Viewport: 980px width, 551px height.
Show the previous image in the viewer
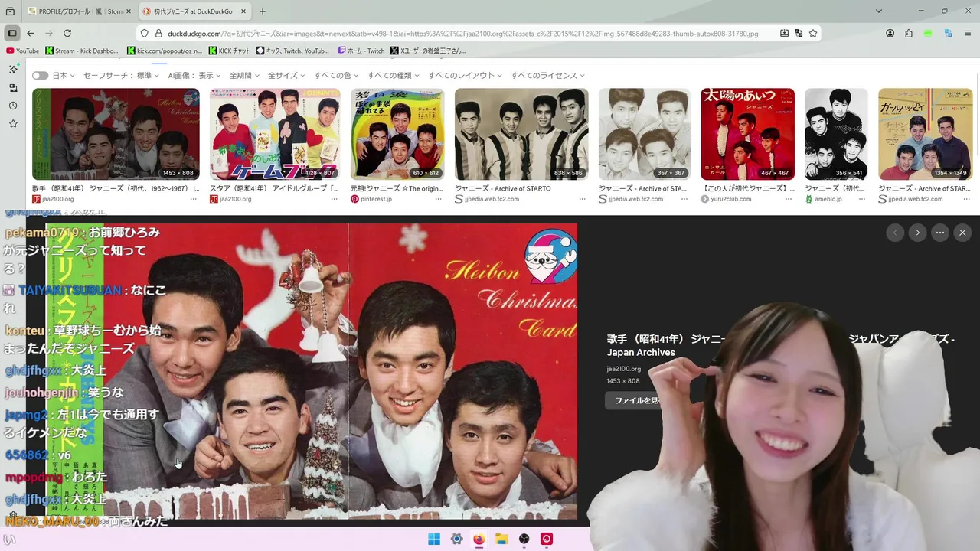[x=895, y=233]
